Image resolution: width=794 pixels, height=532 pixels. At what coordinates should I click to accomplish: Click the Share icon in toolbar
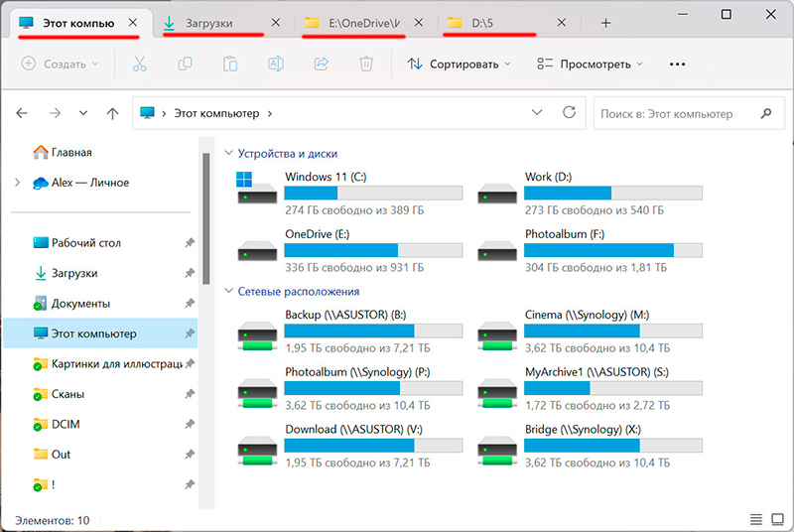tap(321, 64)
